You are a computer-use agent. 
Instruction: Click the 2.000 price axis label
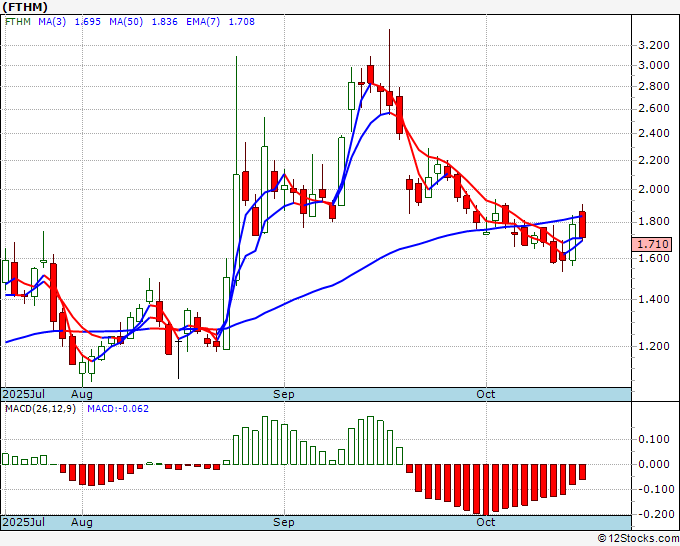point(654,190)
